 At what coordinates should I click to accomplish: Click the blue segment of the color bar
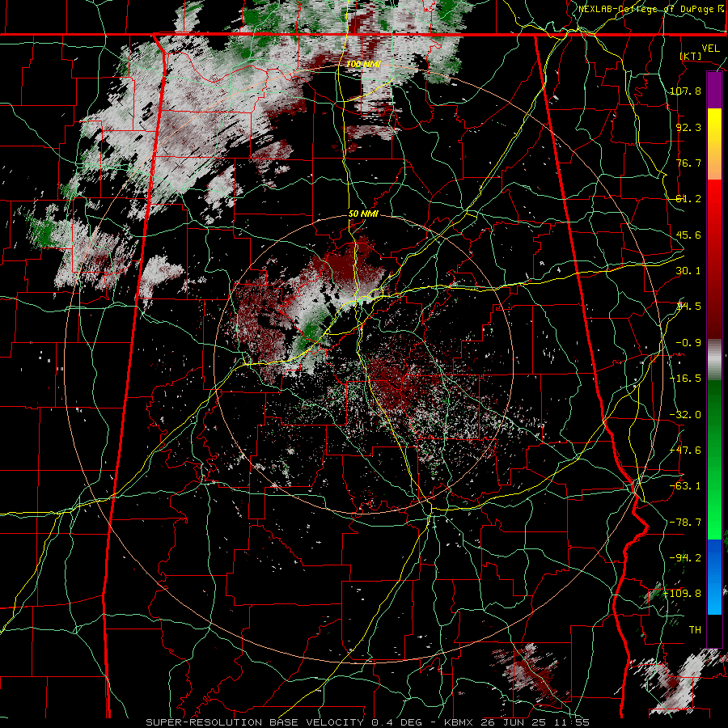(x=714, y=577)
